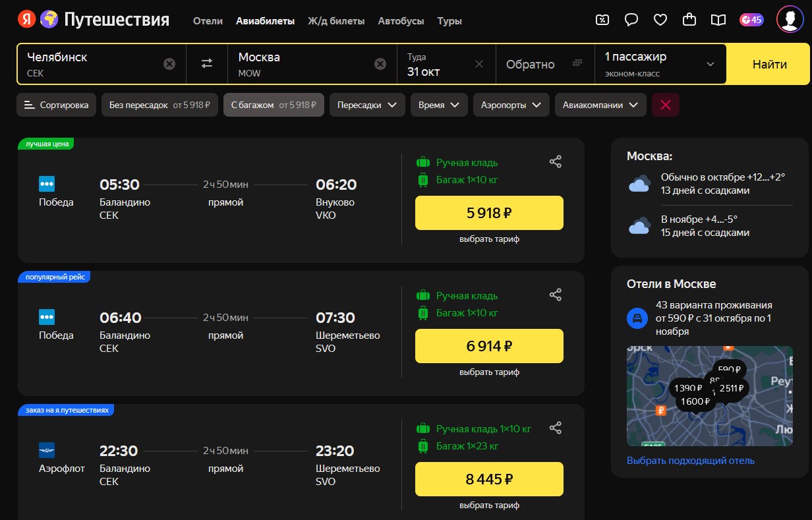Click выбрать тариф under 6 914 ₽
The height and width of the screenshot is (520, 812).
(489, 372)
